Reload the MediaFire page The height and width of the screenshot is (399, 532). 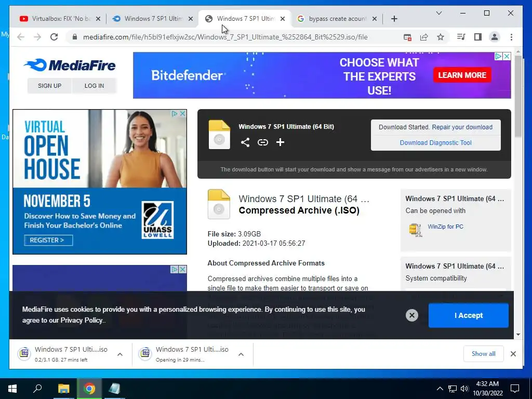pos(54,37)
